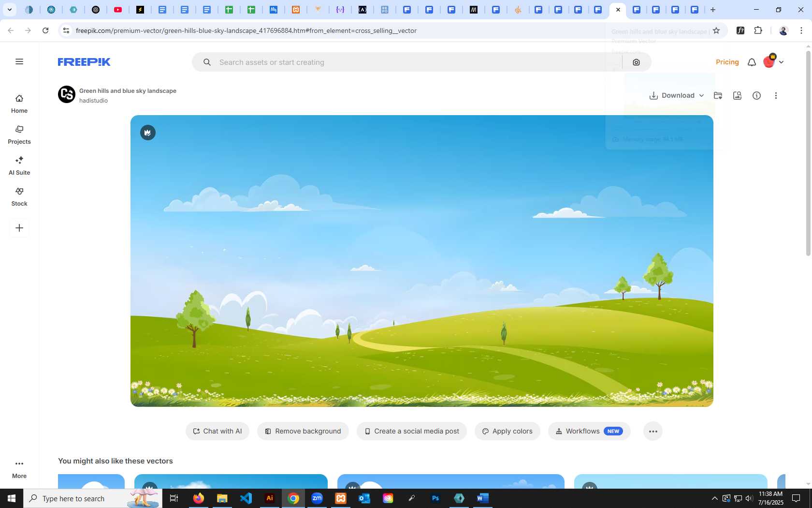Open the Stock section
Image resolution: width=812 pixels, height=508 pixels.
[19, 197]
